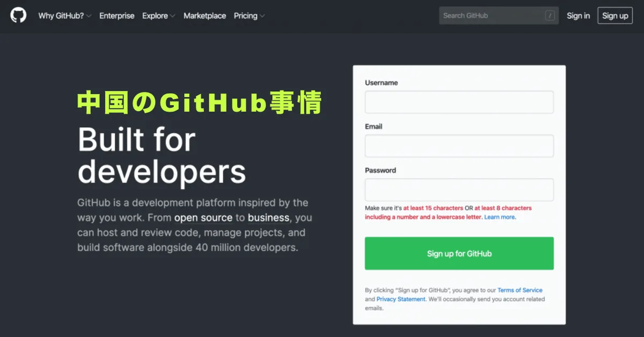Click the Built for developers heading
This screenshot has height=337, width=644.
pyautogui.click(x=162, y=156)
